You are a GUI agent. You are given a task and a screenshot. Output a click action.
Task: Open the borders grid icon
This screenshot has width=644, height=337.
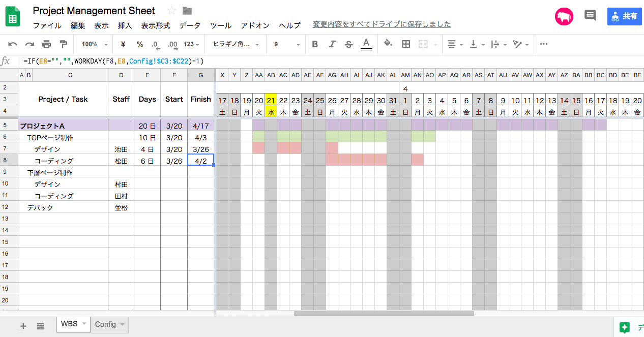(x=406, y=44)
